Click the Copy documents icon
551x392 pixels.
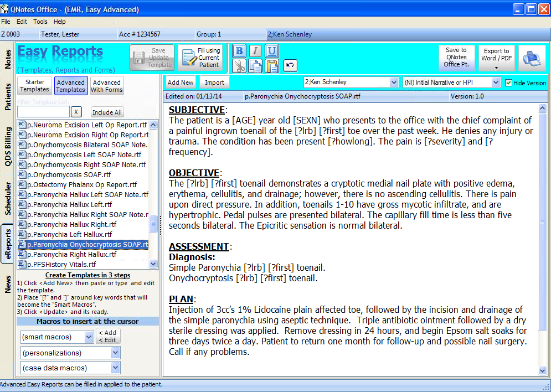click(x=255, y=65)
